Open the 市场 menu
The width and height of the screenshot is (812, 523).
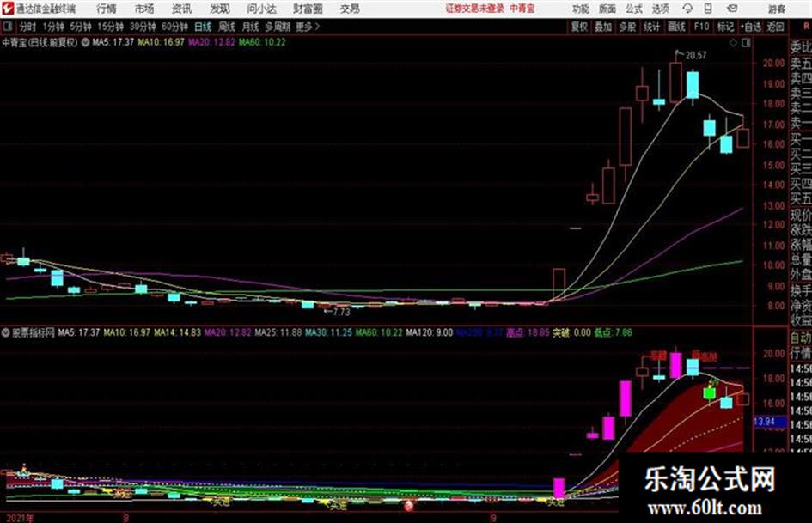(x=144, y=9)
